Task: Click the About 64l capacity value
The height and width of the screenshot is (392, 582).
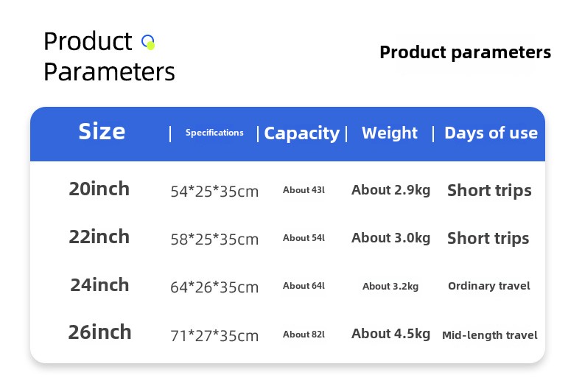Action: point(304,286)
